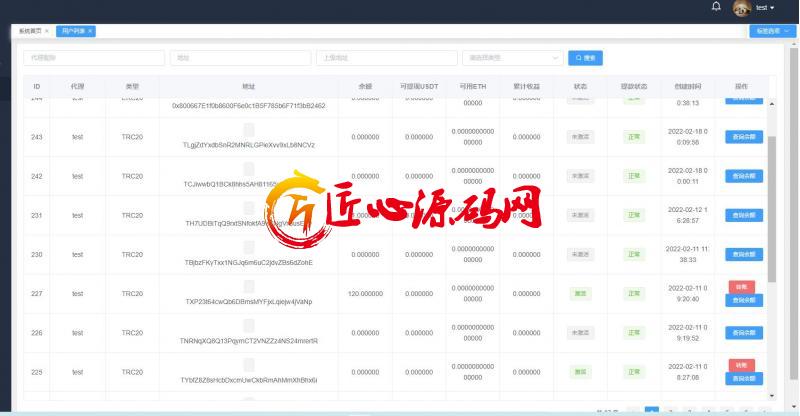
Task: Click blue query balance button in row 227
Action: 744,300
